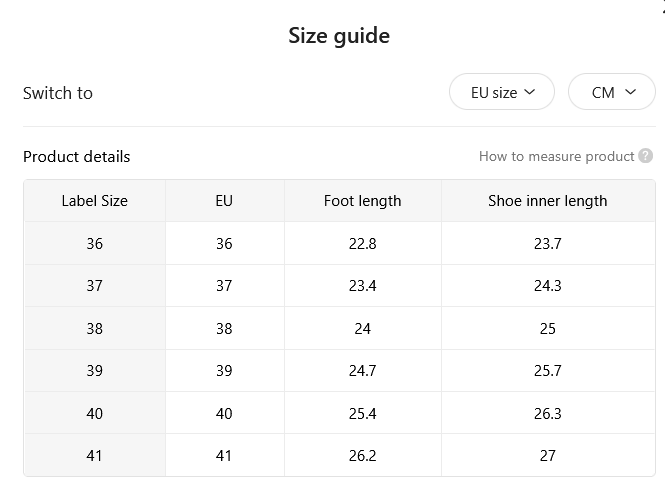Click the EU size chevron arrow
The image size is (665, 490).
[530, 92]
